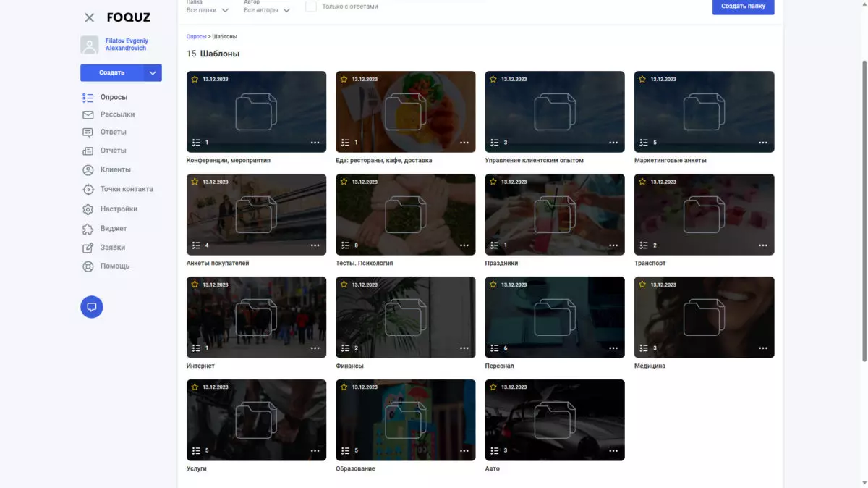Star the Маркетинговые анкеты folder
This screenshot has width=868, height=488.
click(642, 79)
